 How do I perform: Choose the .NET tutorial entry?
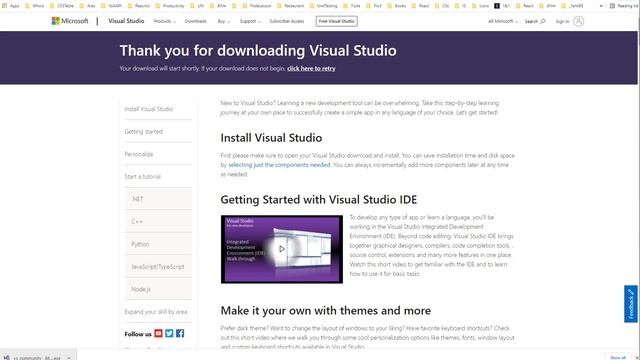click(x=158, y=199)
